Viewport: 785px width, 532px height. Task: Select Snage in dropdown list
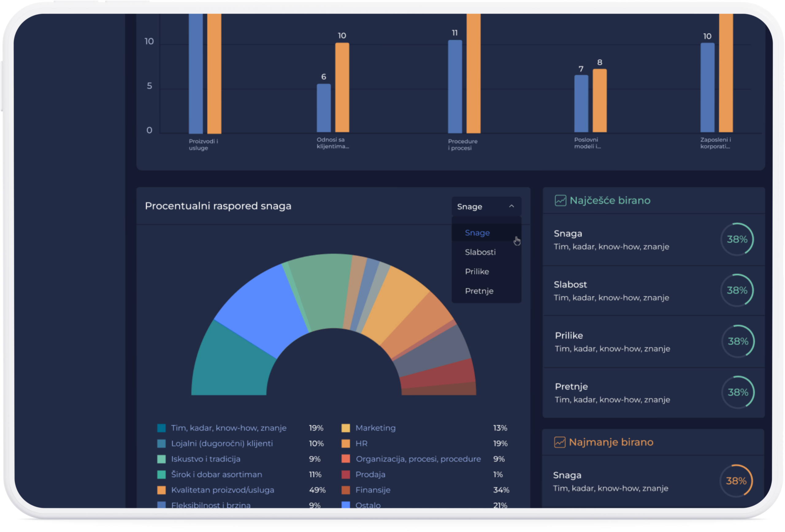[477, 233]
